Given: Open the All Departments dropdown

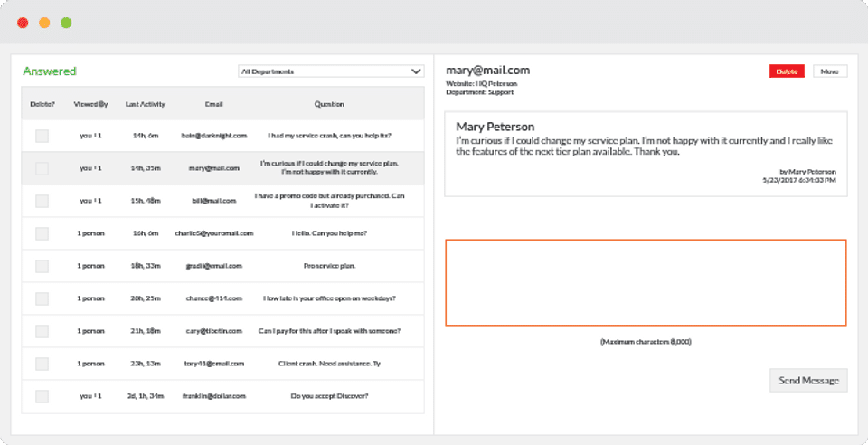Looking at the screenshot, I should coord(331,71).
